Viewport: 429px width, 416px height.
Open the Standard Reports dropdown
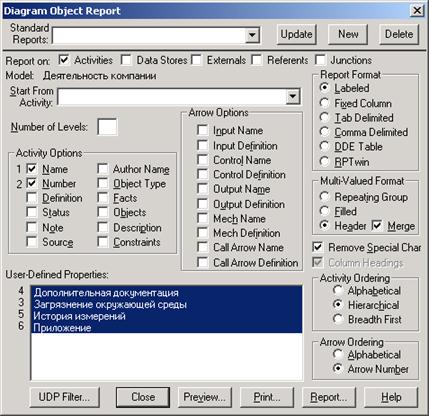click(x=252, y=35)
